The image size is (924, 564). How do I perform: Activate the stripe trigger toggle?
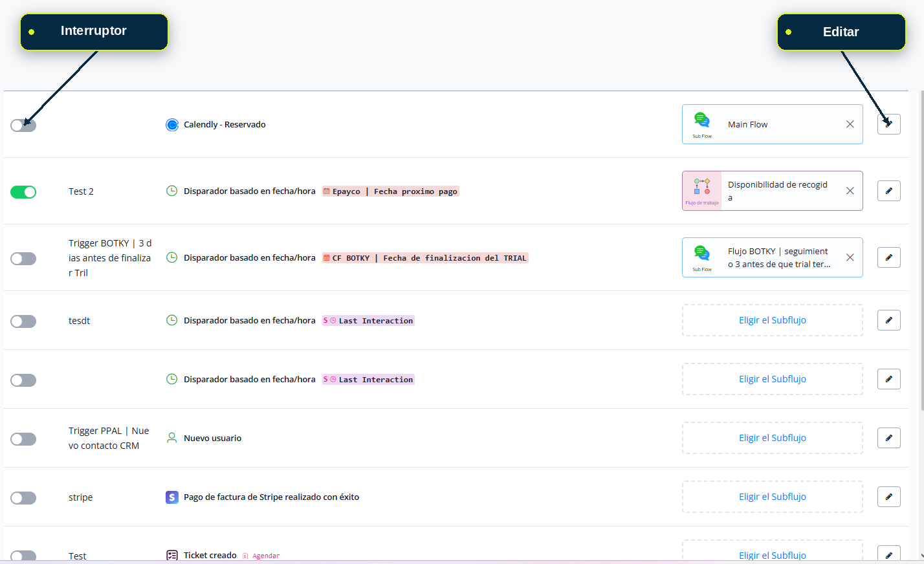click(x=23, y=498)
